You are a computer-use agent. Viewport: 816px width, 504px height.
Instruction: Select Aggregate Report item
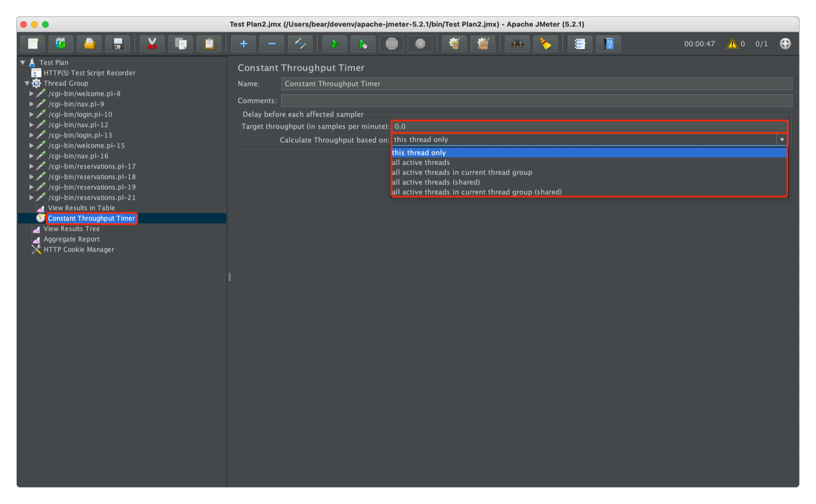point(72,239)
